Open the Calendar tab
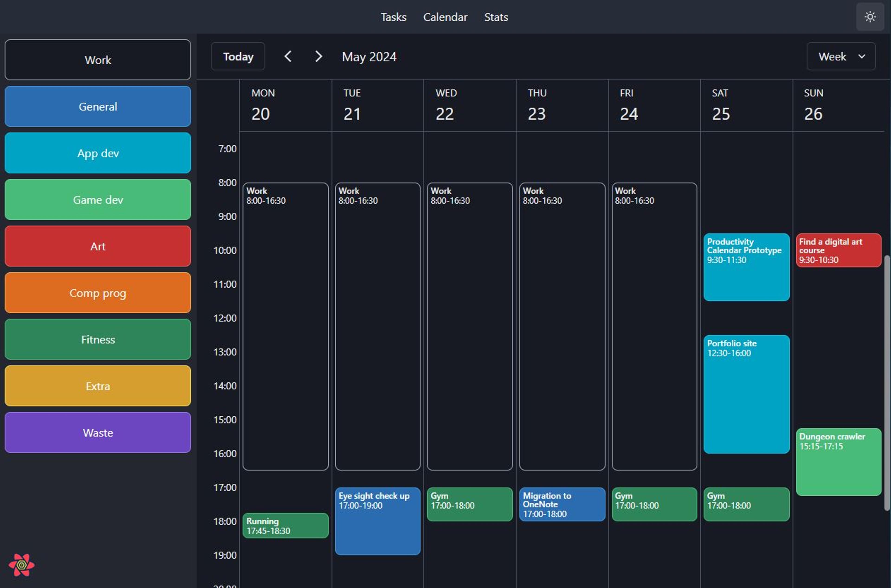 445,17
